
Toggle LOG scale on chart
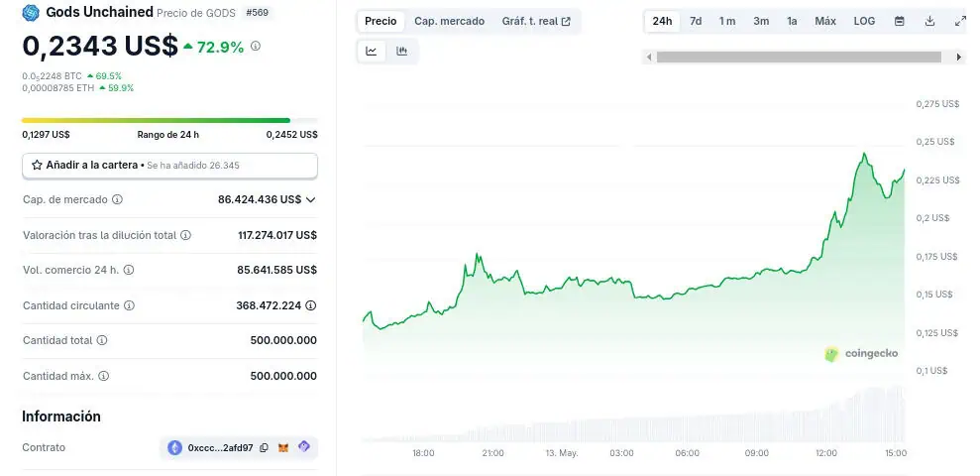[864, 21]
